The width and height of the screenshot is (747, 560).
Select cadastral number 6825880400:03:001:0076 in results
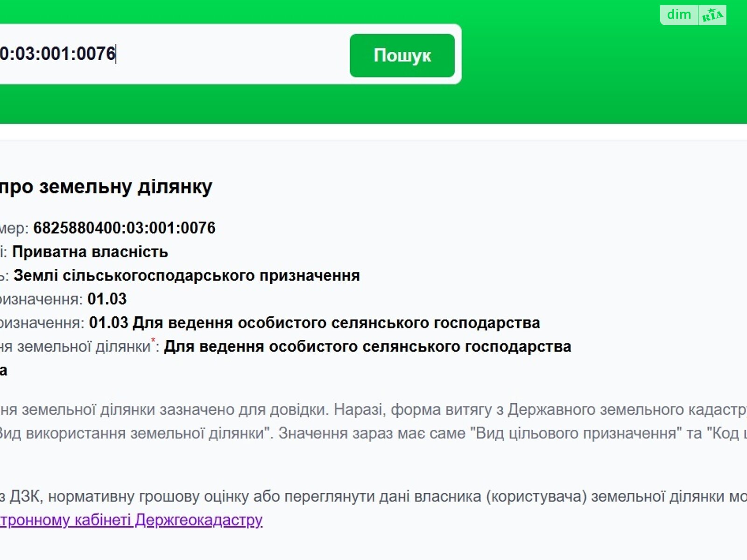point(124,228)
